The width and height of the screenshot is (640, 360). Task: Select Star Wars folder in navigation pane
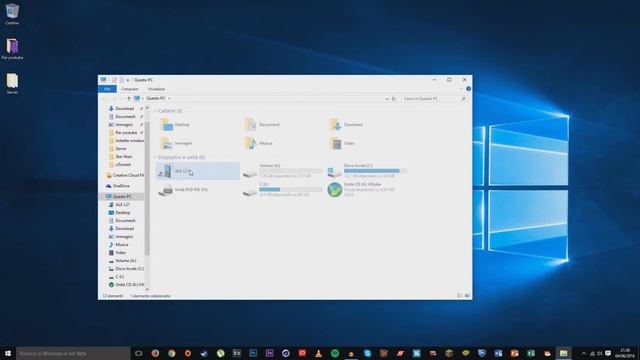pyautogui.click(x=120, y=157)
